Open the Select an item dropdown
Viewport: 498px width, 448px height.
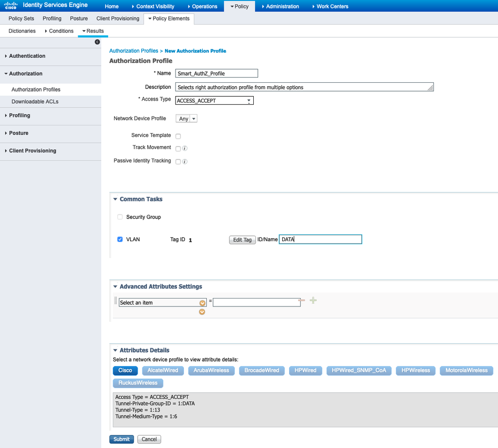tap(163, 302)
